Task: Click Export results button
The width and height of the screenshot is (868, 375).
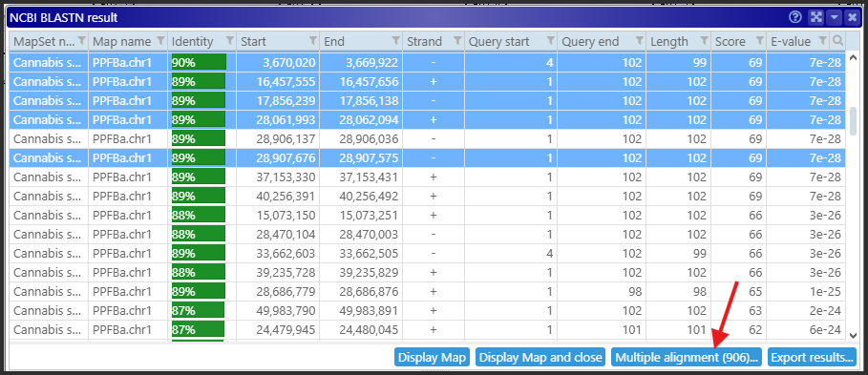Action: pos(812,357)
